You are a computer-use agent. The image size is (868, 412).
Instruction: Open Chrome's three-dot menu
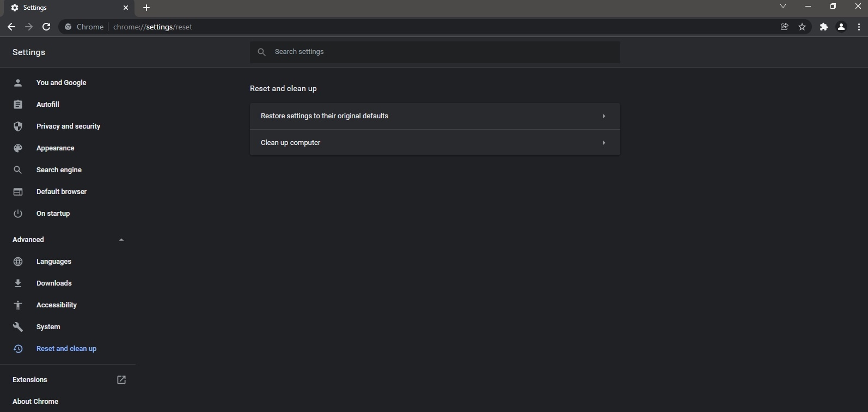pyautogui.click(x=859, y=27)
